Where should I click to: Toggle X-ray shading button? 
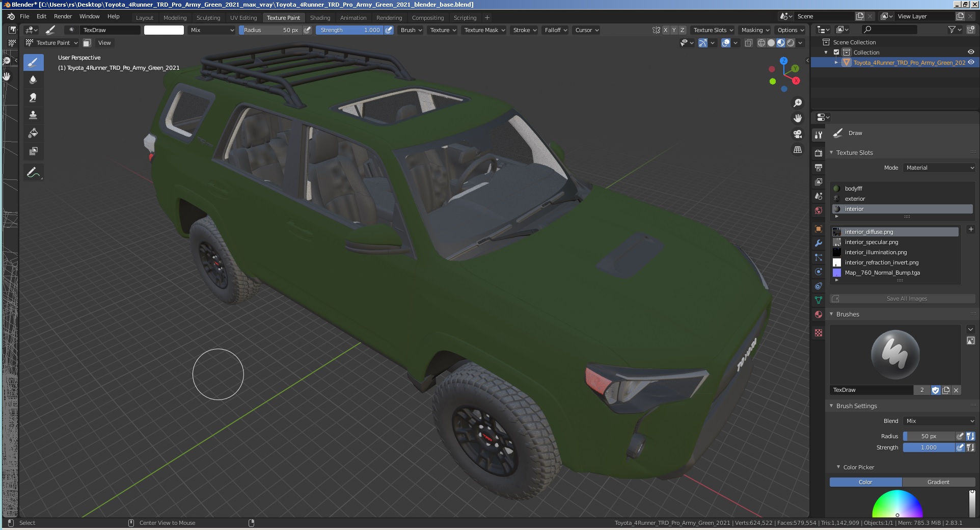(749, 43)
